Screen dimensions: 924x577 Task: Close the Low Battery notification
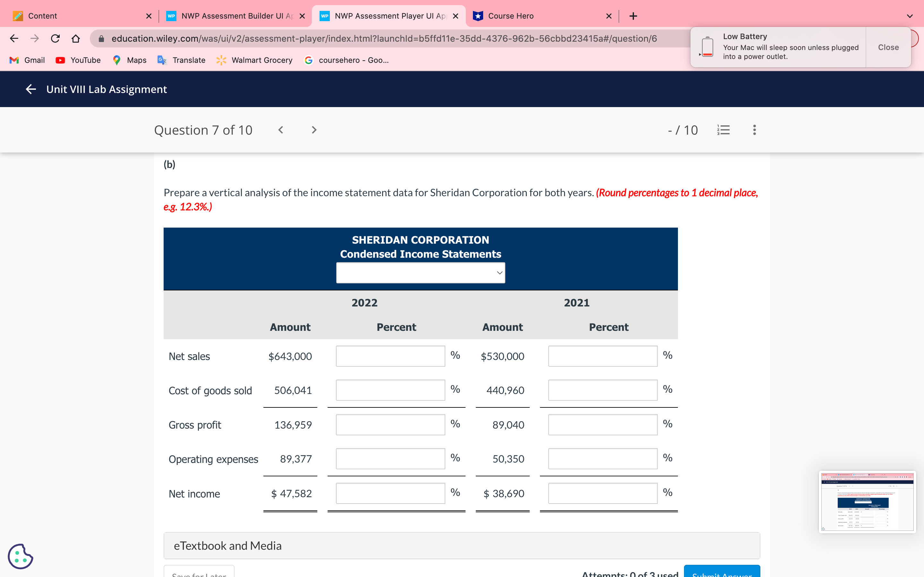click(888, 47)
